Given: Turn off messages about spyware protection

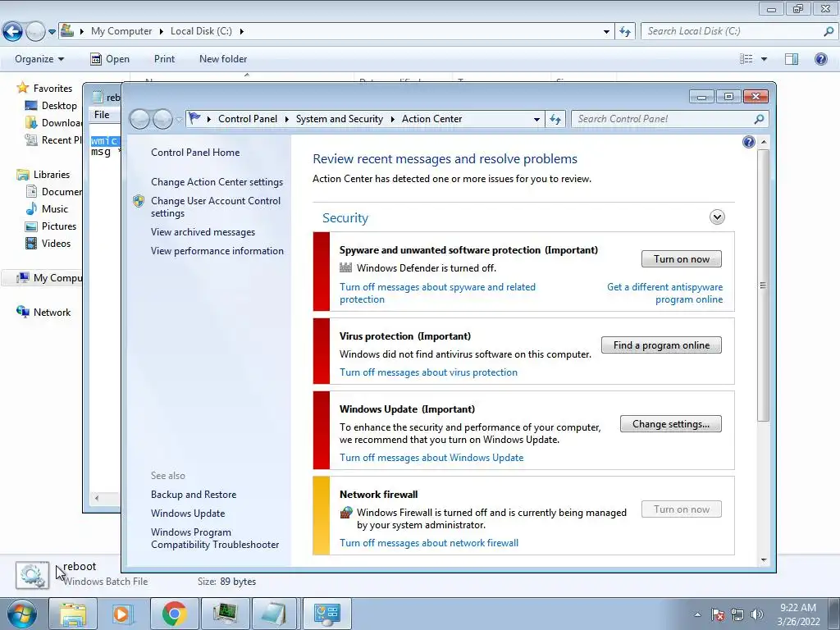Looking at the screenshot, I should coord(437,293).
